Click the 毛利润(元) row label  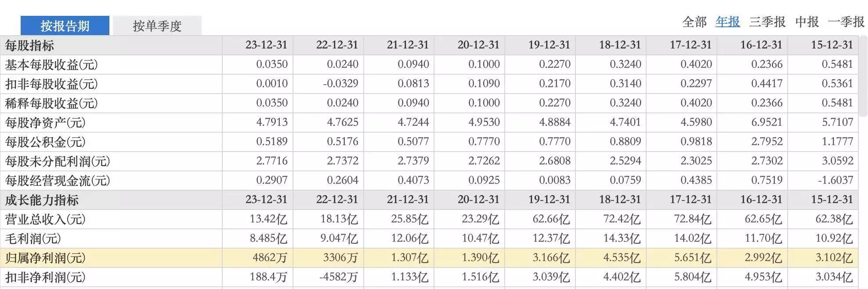[x=33, y=238]
